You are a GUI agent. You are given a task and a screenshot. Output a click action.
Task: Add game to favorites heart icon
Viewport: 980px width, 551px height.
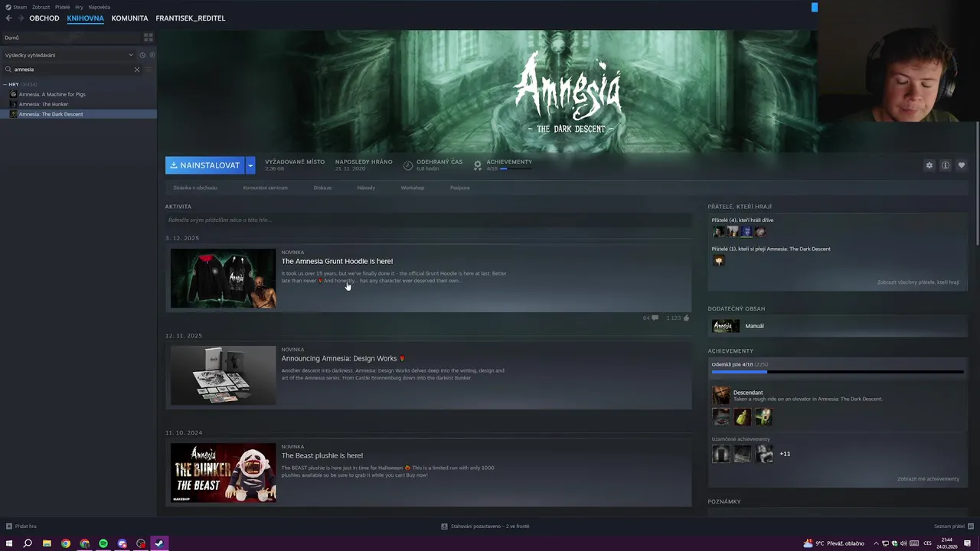tap(962, 165)
